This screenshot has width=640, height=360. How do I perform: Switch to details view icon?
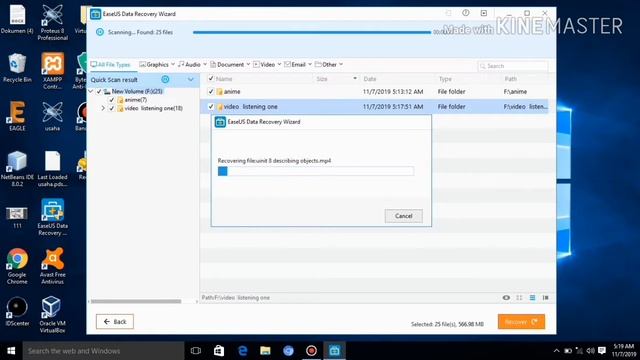[545, 298]
